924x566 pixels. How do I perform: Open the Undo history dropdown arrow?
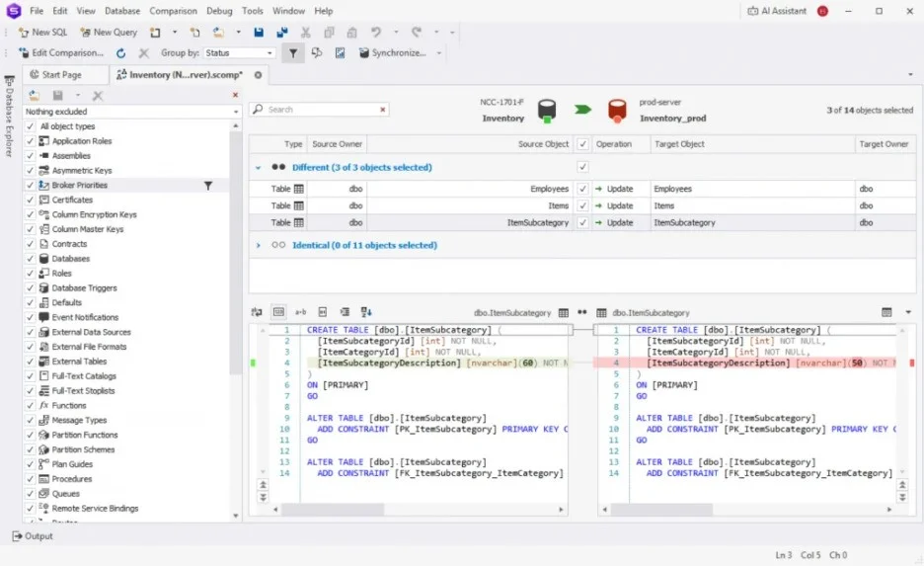[396, 33]
